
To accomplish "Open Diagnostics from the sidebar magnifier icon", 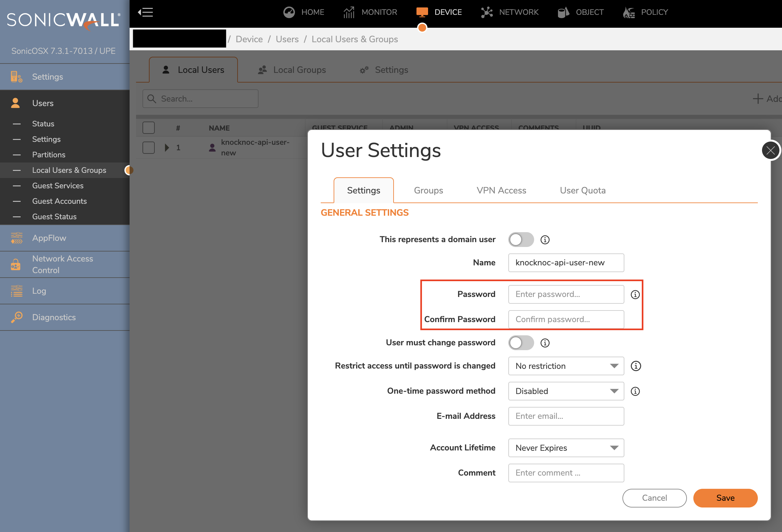I will pos(16,317).
